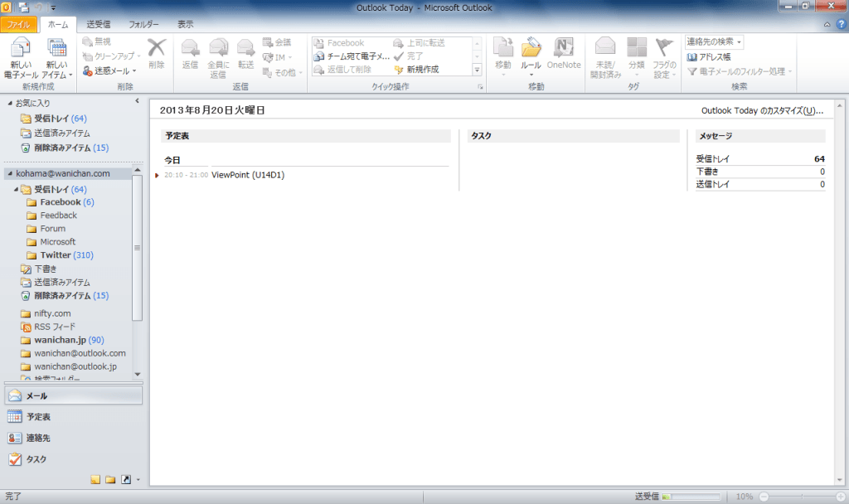849x504 pixels.
Task: Switch to the 送受信 ribbon tab
Action: coord(98,24)
